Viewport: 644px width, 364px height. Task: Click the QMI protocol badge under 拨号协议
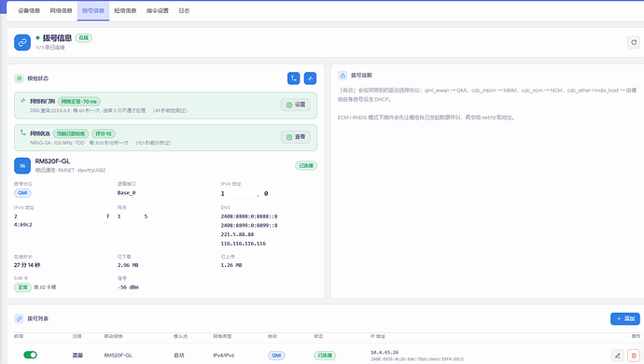pos(22,192)
